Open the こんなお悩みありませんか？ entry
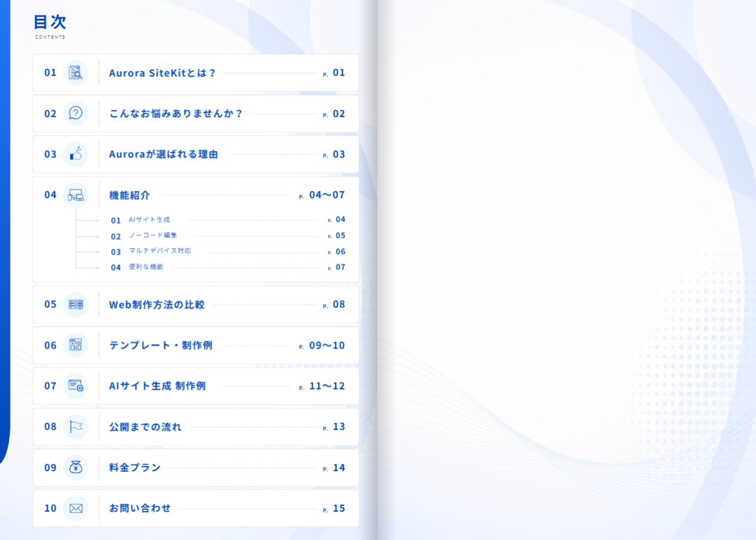This screenshot has height=540, width=756. coord(195,113)
